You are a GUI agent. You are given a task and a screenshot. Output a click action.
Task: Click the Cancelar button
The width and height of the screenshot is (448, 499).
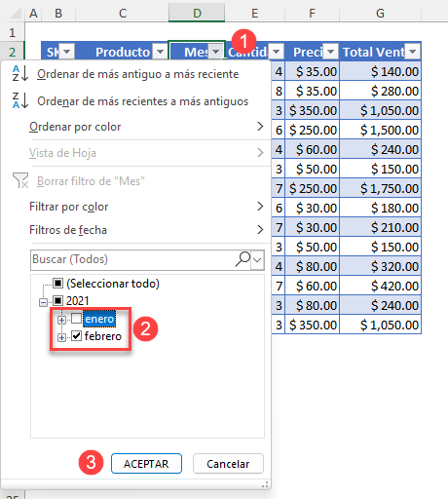(x=228, y=464)
